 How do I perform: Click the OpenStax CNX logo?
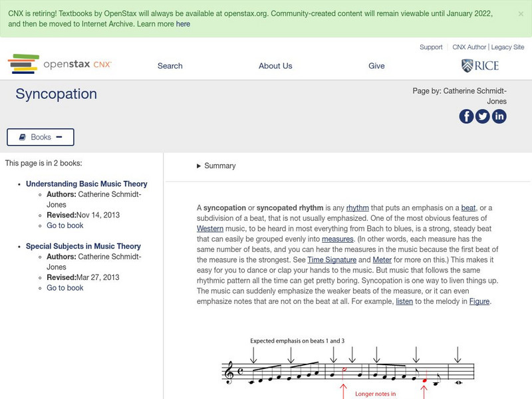(60, 65)
